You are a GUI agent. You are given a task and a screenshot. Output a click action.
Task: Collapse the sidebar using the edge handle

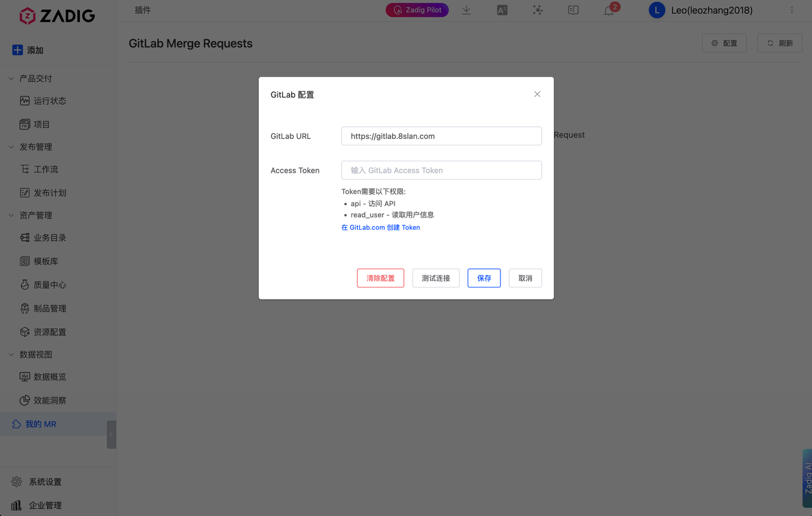[x=112, y=435]
